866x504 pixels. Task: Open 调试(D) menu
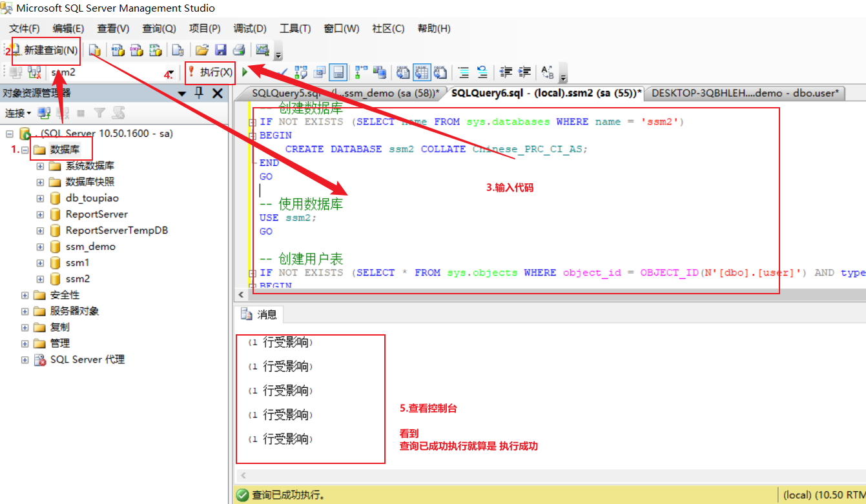pos(250,28)
